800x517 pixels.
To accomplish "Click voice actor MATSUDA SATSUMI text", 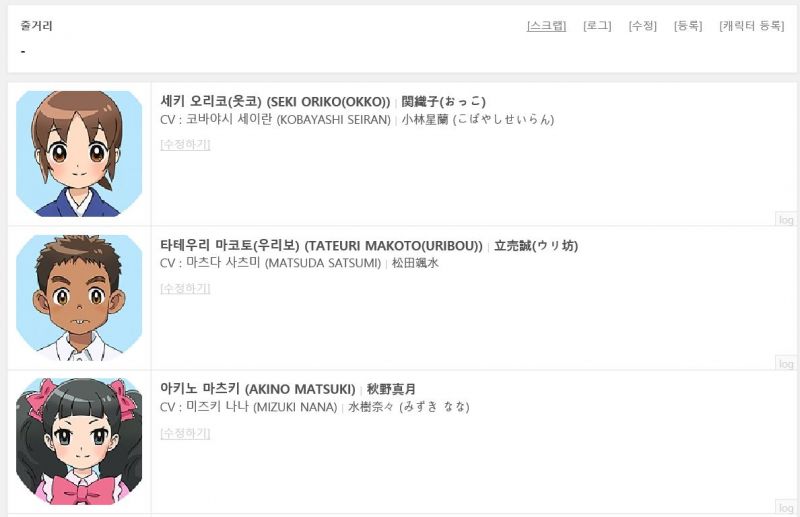I will point(323,263).
